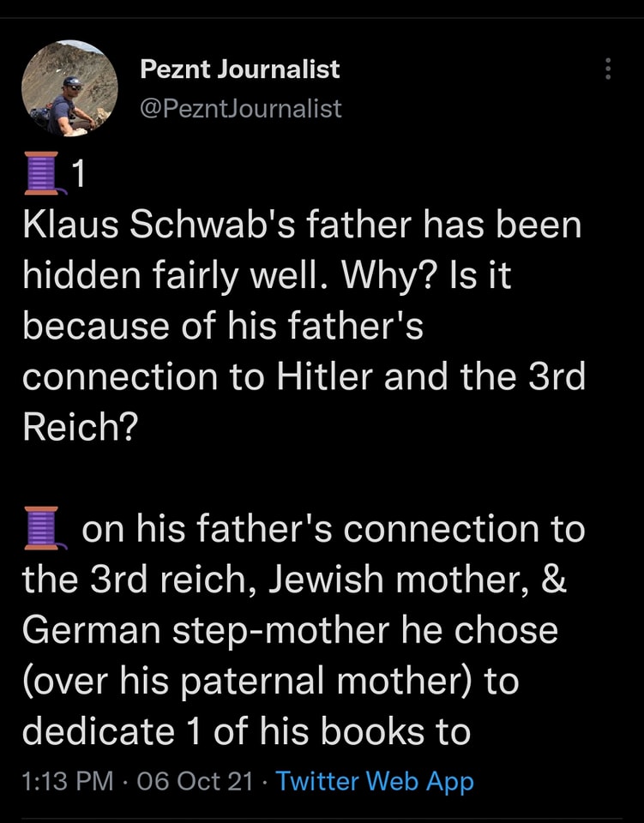644x823 pixels.
Task: Click the first purple thread spool emoji
Action: (x=44, y=174)
